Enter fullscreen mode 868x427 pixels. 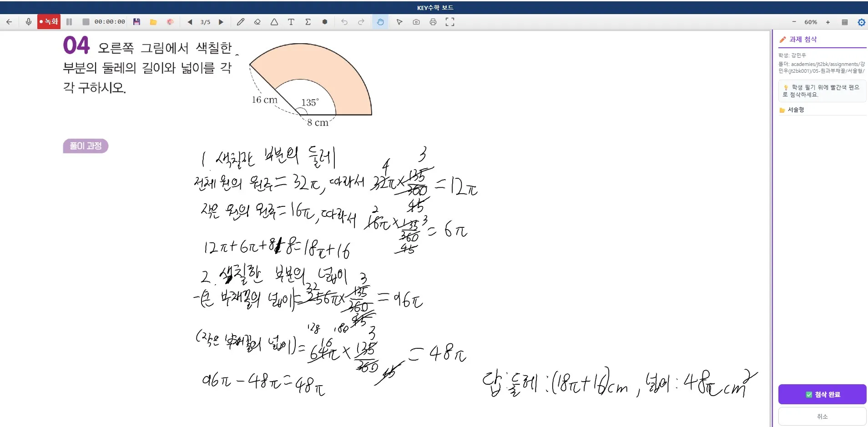click(x=450, y=22)
